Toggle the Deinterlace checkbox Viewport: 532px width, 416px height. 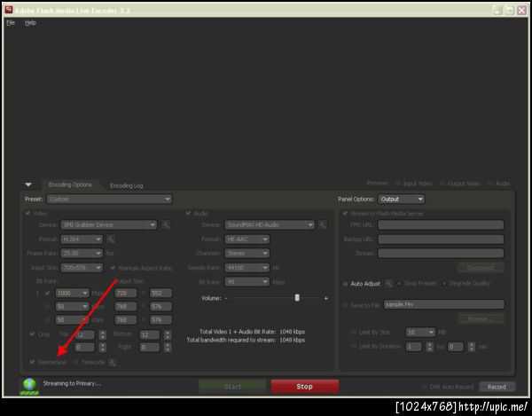pyautogui.click(x=32, y=362)
